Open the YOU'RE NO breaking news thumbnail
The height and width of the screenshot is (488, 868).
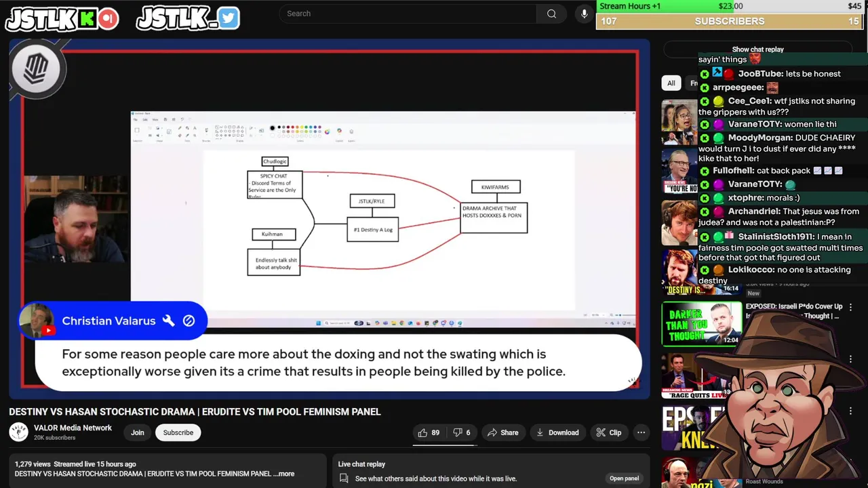tap(680, 171)
